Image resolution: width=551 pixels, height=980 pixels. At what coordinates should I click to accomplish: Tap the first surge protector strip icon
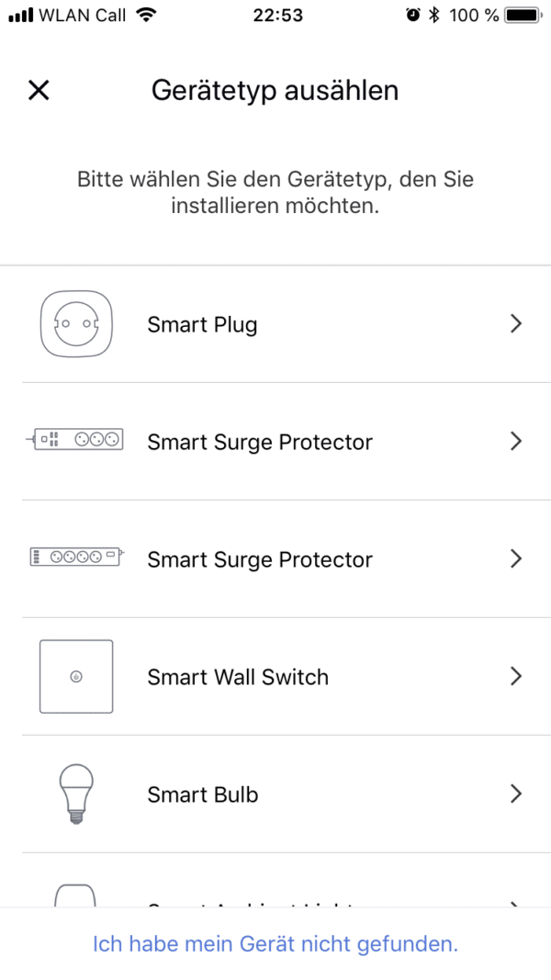(x=75, y=442)
